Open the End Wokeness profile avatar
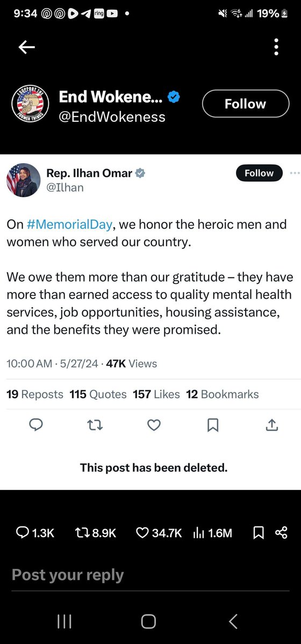 click(x=31, y=104)
